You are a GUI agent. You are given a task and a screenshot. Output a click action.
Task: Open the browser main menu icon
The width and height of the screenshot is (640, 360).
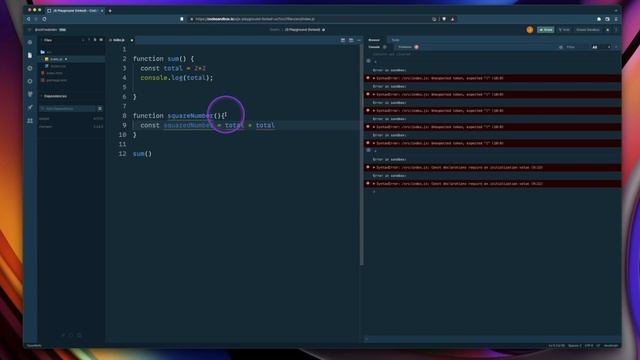[x=616, y=19]
